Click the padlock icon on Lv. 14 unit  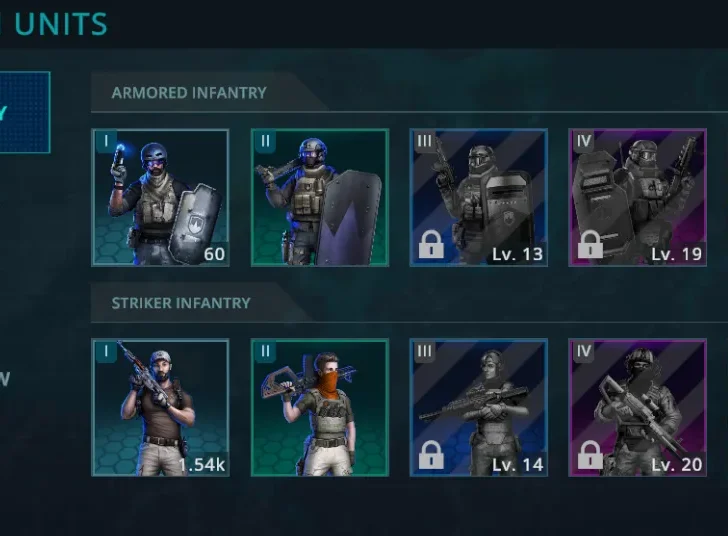pos(431,455)
